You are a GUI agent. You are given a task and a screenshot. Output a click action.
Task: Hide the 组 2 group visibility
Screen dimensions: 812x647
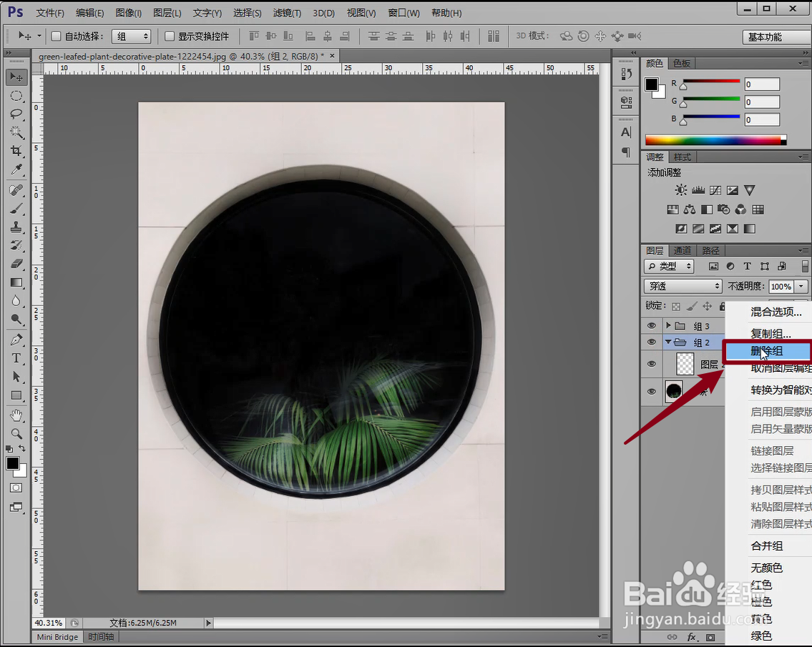click(x=652, y=342)
